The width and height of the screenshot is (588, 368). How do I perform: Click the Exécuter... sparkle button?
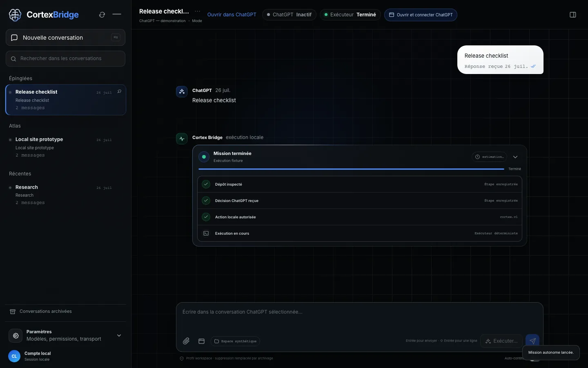[501, 341]
